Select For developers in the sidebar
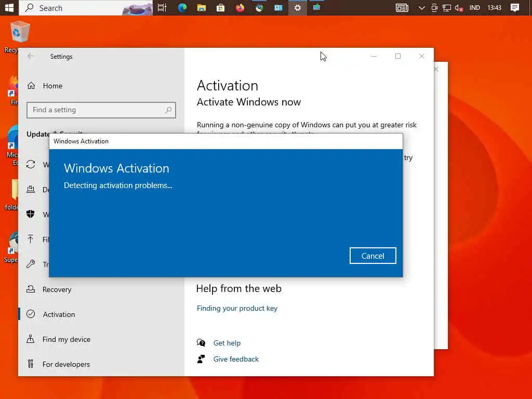 click(66, 364)
